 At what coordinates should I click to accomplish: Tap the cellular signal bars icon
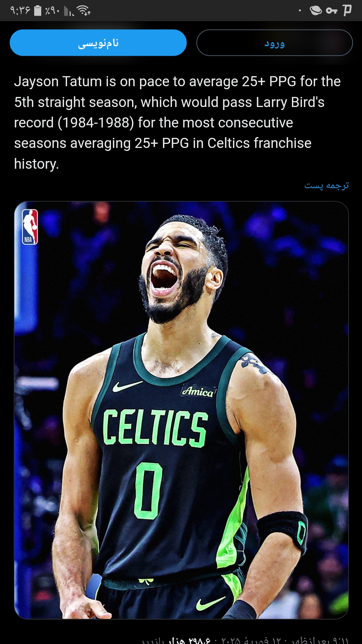tap(69, 11)
